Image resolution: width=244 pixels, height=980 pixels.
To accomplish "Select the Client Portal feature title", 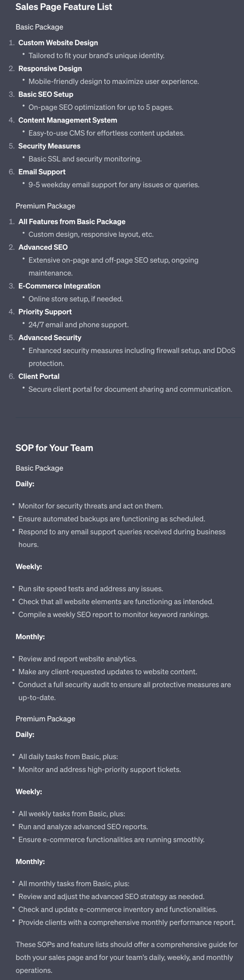I will click(39, 376).
